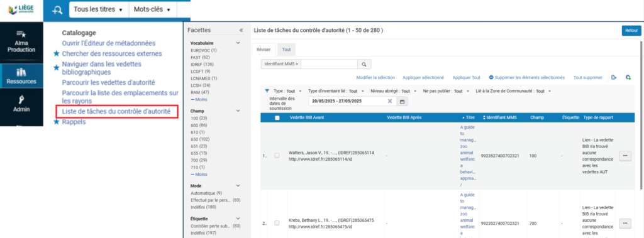Collapse the Facettes panel with double chevron
Image resolution: width=644 pixels, height=238 pixels.
[241, 30]
